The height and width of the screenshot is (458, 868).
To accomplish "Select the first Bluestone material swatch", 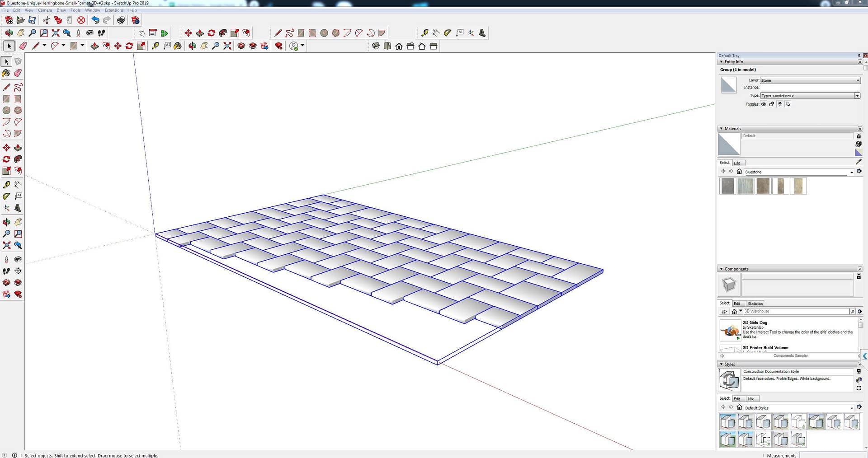I will [728, 186].
